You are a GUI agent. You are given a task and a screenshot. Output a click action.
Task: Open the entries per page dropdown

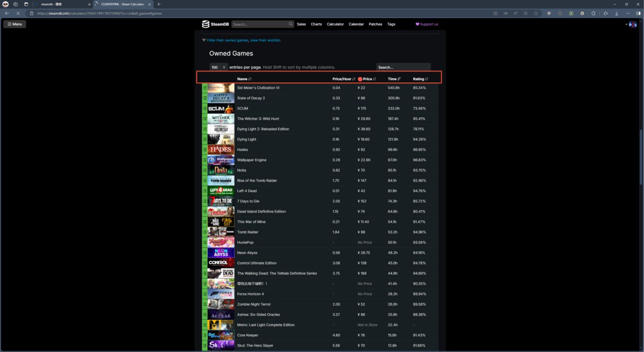(218, 67)
